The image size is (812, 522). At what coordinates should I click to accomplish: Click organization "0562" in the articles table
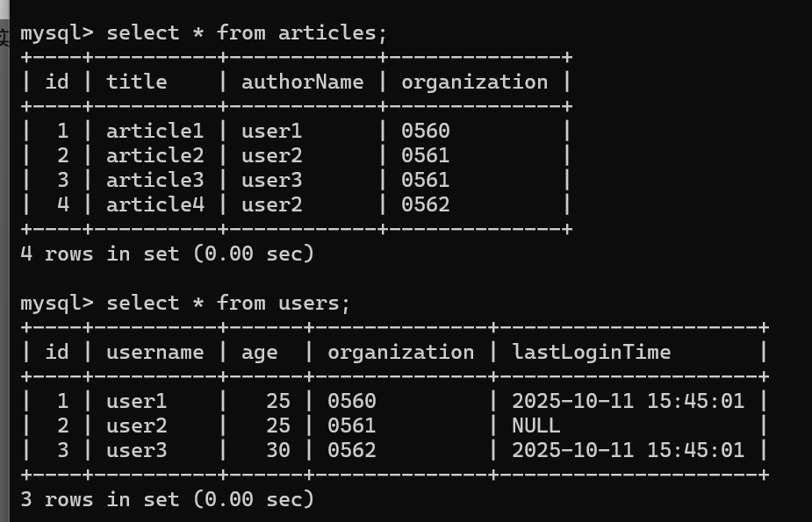pos(425,205)
